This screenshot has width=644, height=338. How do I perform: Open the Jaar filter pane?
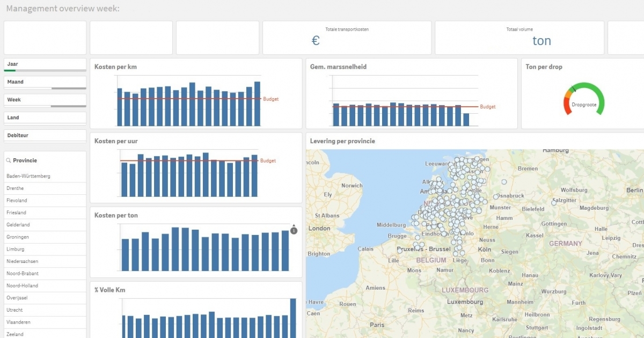click(x=45, y=64)
